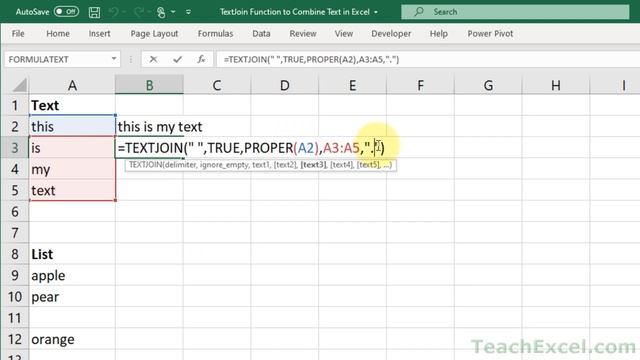Select column B header
The image size is (640, 360).
pyautogui.click(x=149, y=85)
